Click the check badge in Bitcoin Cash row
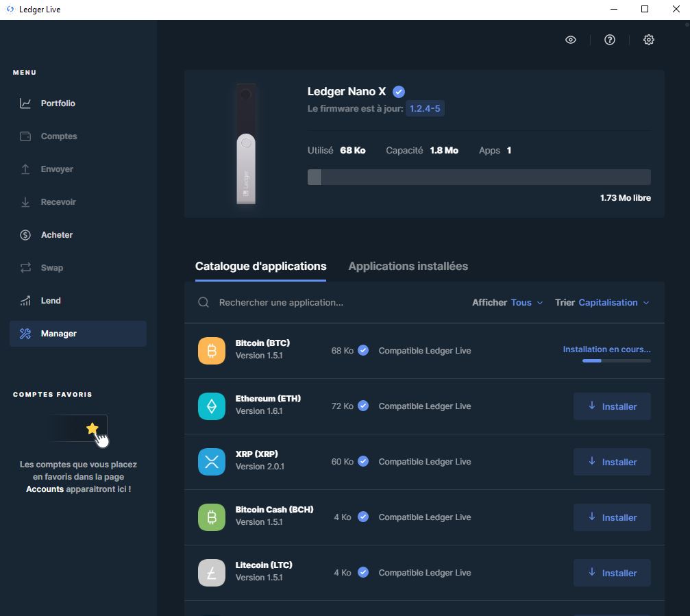 (x=363, y=517)
